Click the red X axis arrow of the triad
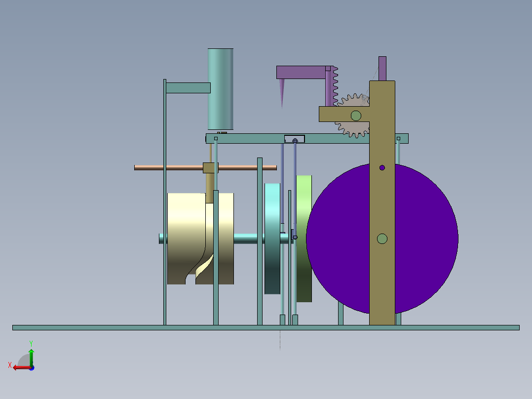The width and height of the screenshot is (532, 399). [x=22, y=367]
